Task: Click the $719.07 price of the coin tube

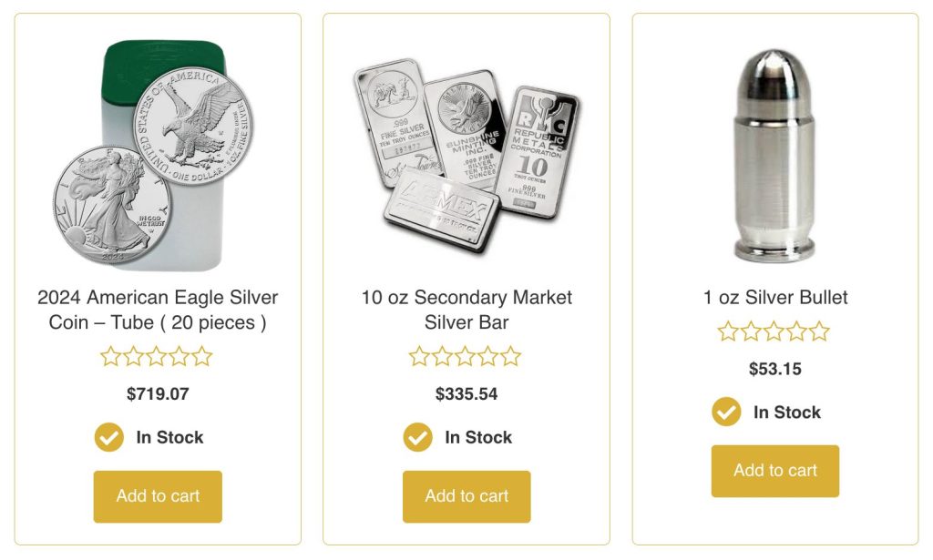Action: click(x=158, y=394)
